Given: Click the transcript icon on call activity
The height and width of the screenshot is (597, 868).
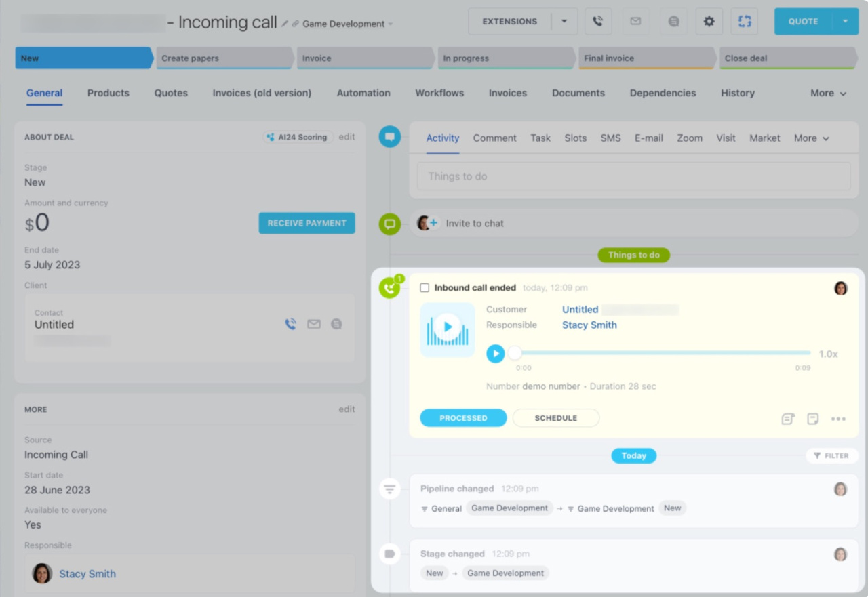Looking at the screenshot, I should pos(787,419).
